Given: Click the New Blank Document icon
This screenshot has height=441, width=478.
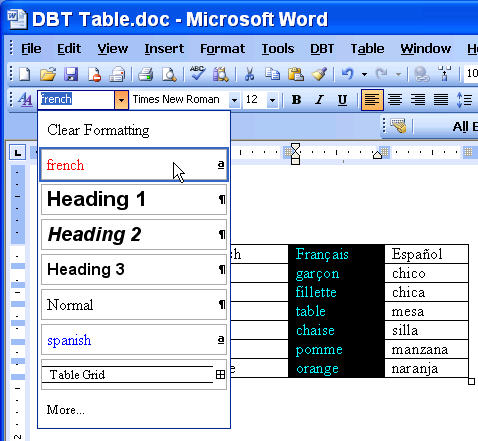Looking at the screenshot, I should click(25, 74).
